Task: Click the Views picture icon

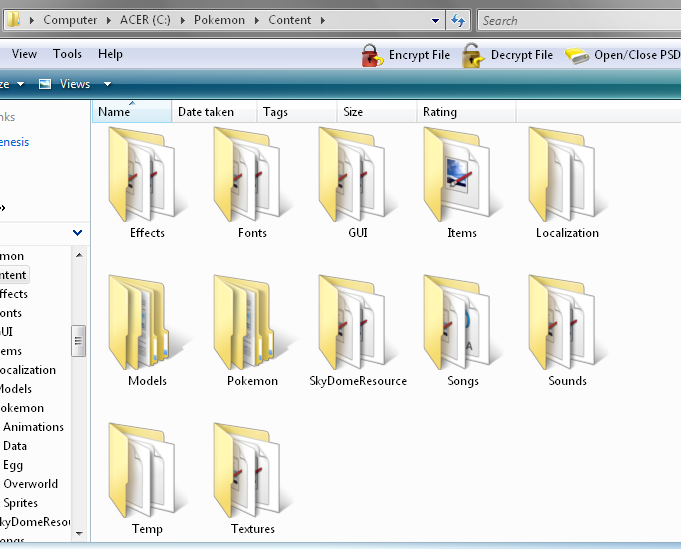Action: click(x=45, y=84)
